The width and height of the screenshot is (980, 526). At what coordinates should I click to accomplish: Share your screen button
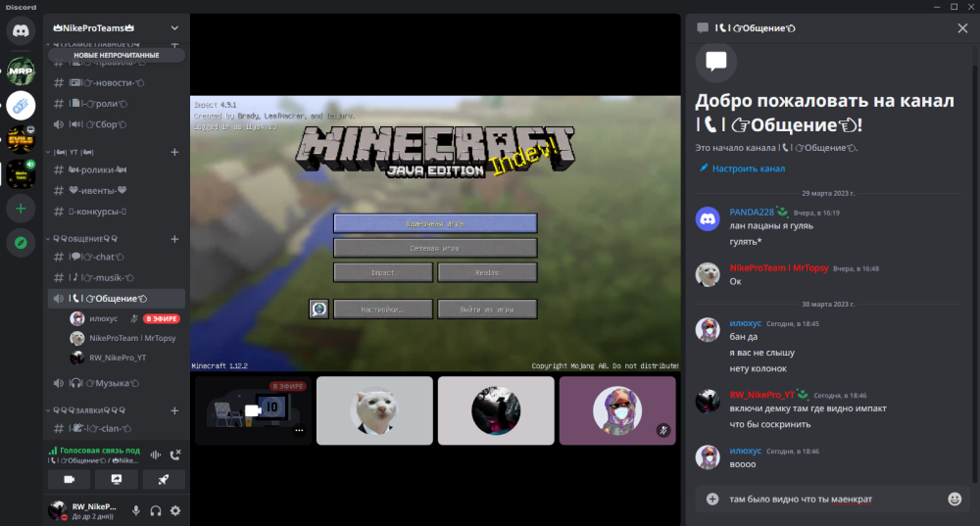[x=117, y=479]
